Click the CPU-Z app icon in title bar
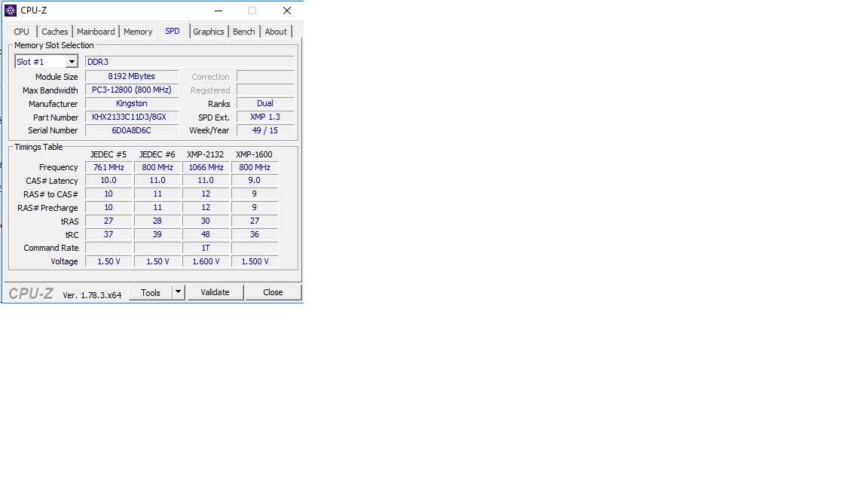 click(x=11, y=10)
